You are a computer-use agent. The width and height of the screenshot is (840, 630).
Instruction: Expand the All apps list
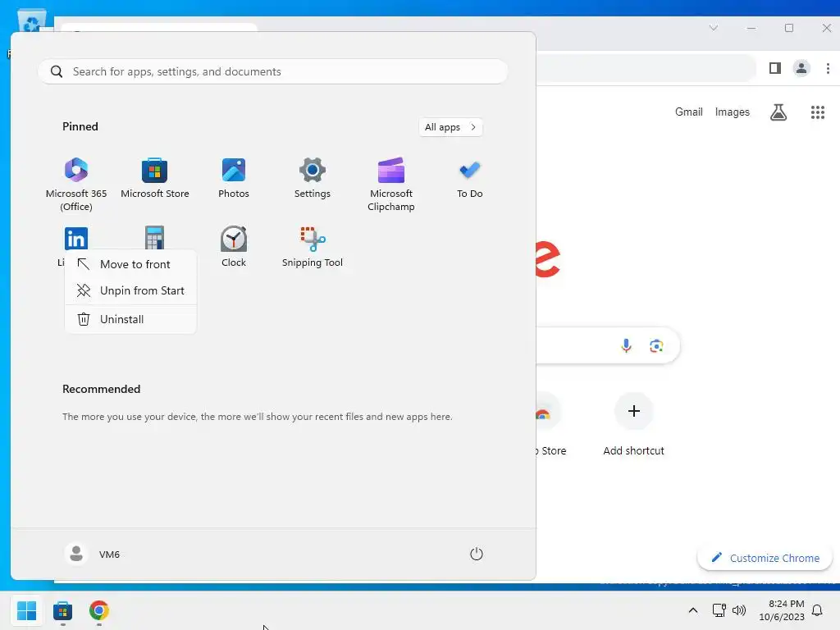450,127
